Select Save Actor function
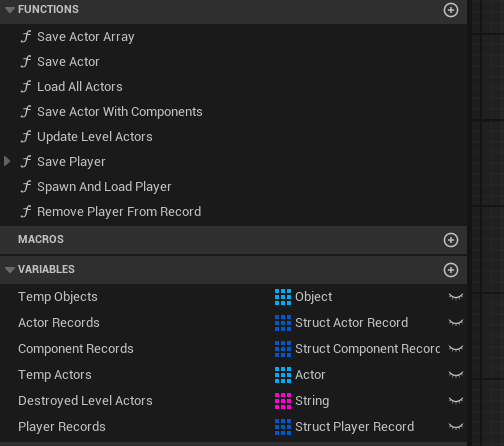The height and width of the screenshot is (446, 504). 68,62
